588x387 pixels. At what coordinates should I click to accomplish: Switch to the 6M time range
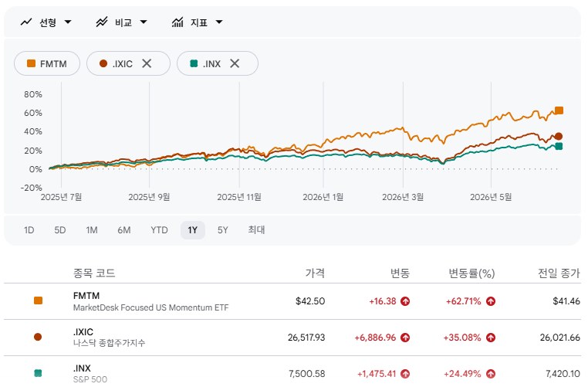click(124, 230)
